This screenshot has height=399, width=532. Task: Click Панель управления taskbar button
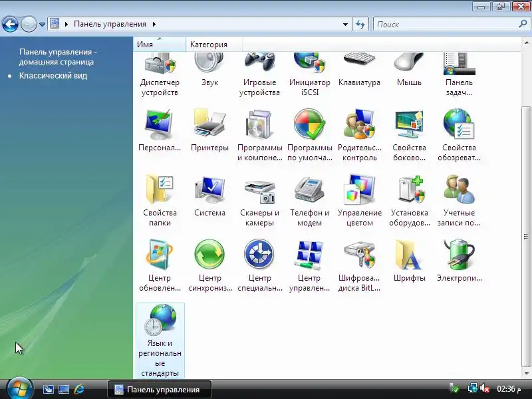click(x=160, y=389)
